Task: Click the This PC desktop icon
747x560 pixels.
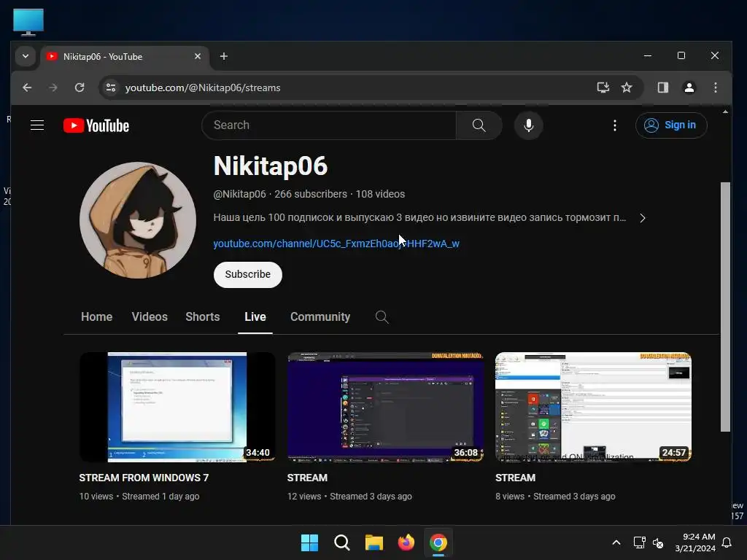Action: pyautogui.click(x=28, y=22)
